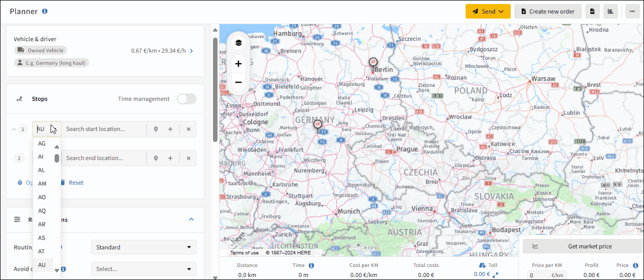Click the map marker in central Germany
Screen dimensions: 644x280
tap(317, 125)
